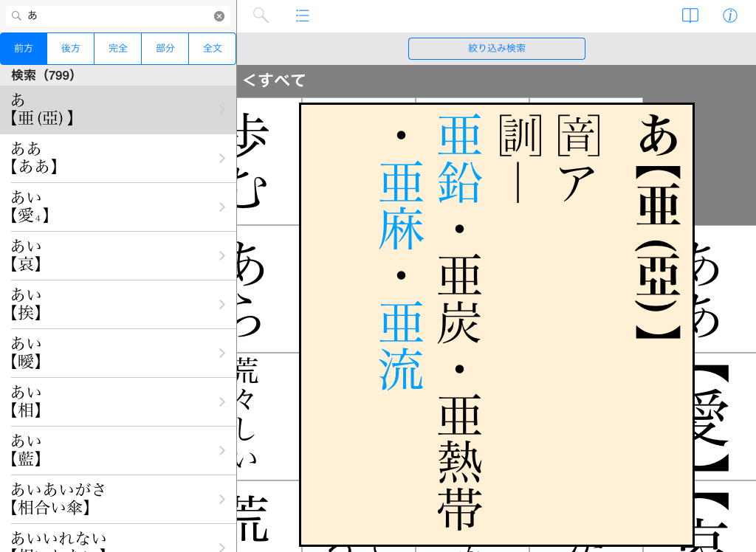Viewport: 756px width, 552px height.
Task: Select 前方 prefix match mode
Action: pyautogui.click(x=24, y=49)
